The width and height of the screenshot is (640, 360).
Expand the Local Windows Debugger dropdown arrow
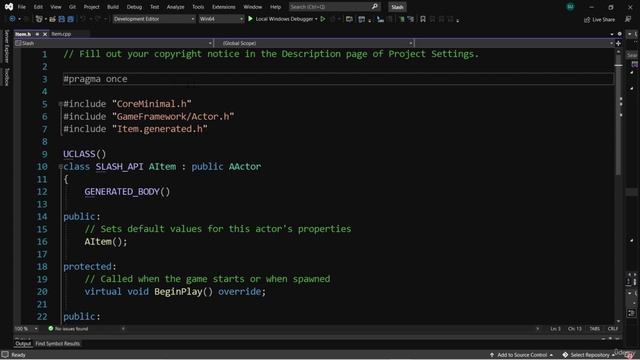[316, 19]
